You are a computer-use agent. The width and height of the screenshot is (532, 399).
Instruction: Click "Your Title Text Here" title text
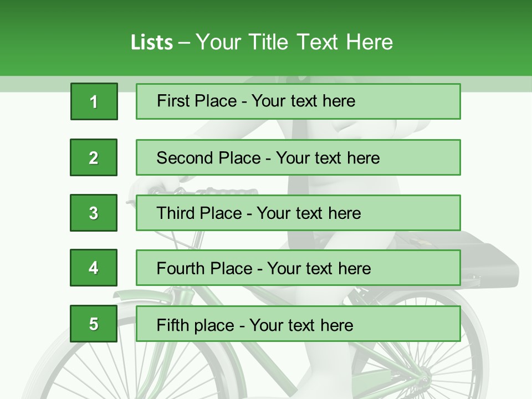pyautogui.click(x=294, y=42)
